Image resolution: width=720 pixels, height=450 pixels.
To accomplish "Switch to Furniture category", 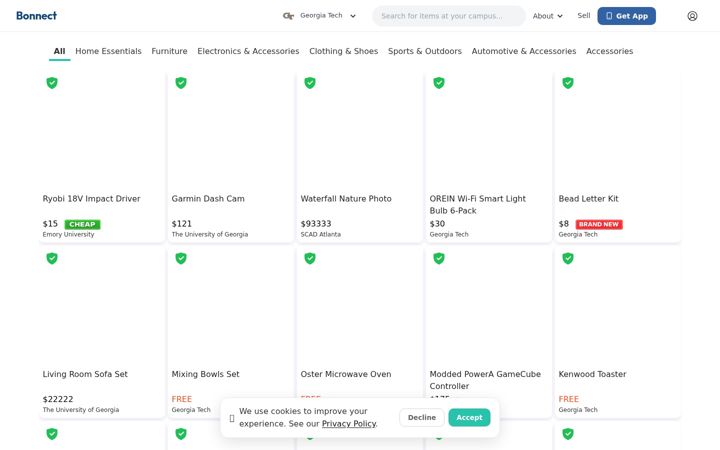I will (x=169, y=51).
